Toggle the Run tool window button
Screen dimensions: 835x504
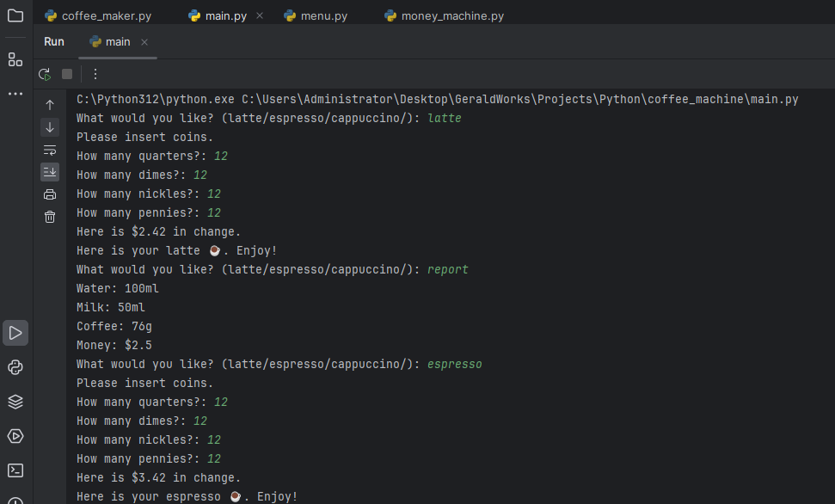click(x=15, y=333)
